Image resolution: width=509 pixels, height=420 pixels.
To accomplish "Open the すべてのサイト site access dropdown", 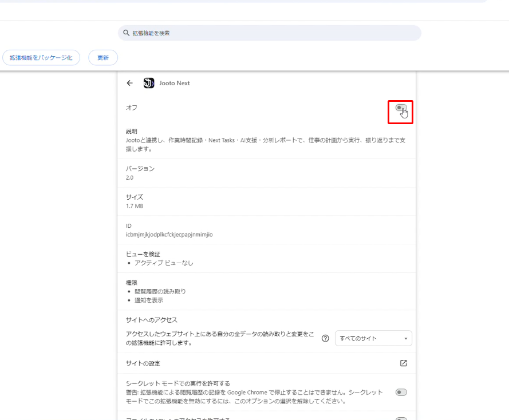I will click(373, 338).
